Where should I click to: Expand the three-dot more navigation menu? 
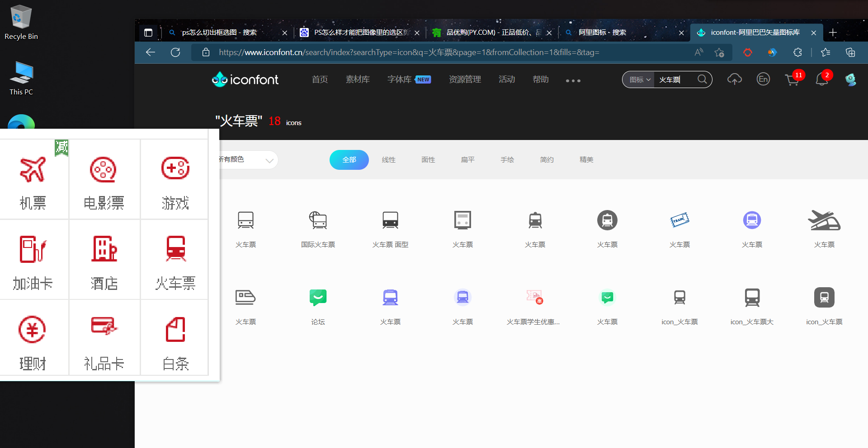tap(573, 81)
